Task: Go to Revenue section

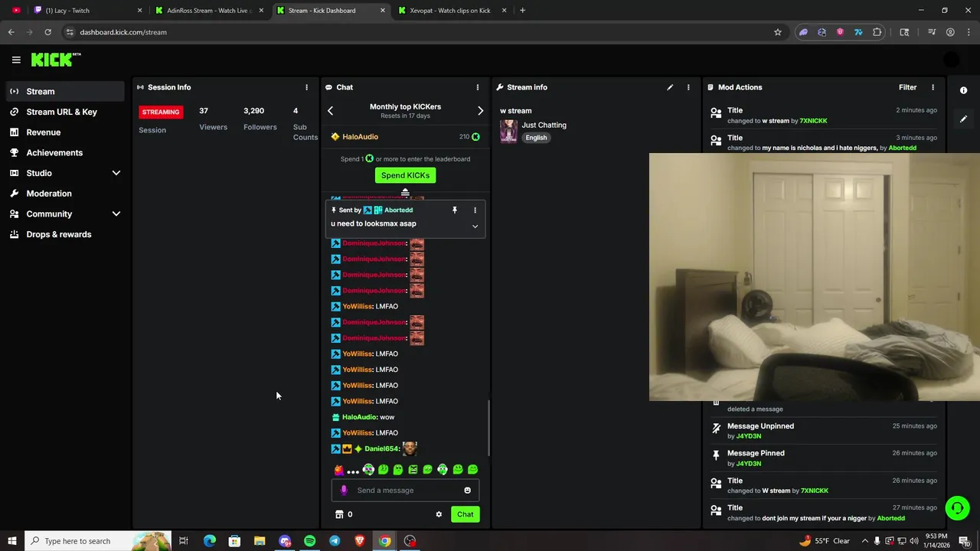Action: [x=64, y=132]
